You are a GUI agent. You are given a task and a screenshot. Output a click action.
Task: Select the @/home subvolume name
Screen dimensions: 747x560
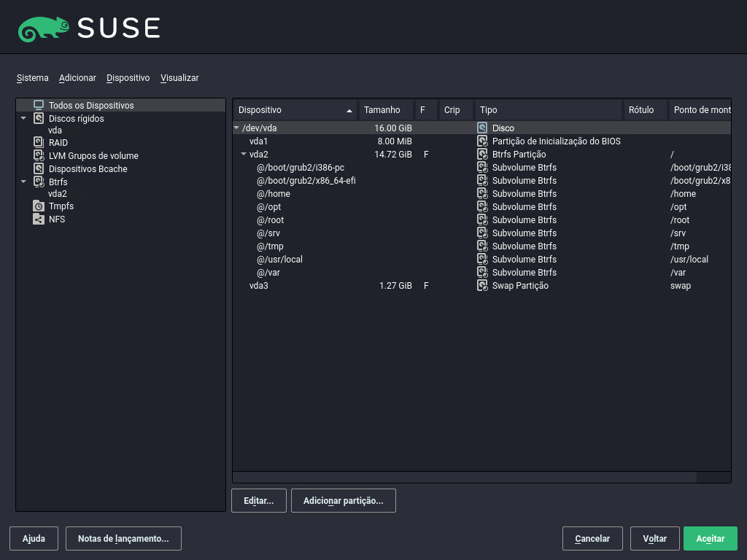coord(274,193)
